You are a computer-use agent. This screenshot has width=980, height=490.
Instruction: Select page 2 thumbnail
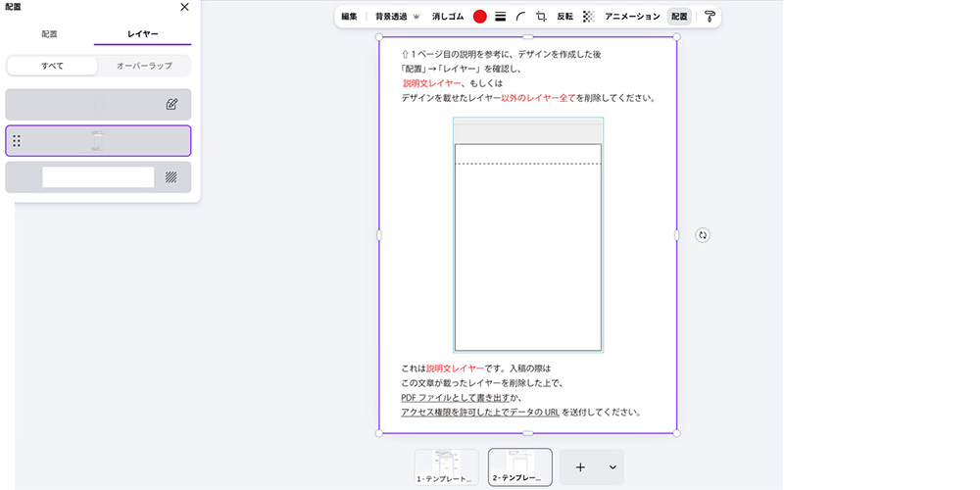pyautogui.click(x=520, y=466)
